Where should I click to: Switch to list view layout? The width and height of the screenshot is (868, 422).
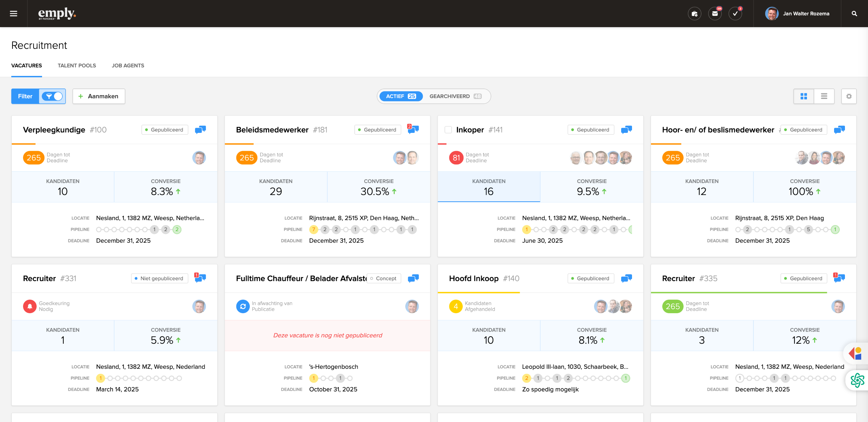[824, 96]
